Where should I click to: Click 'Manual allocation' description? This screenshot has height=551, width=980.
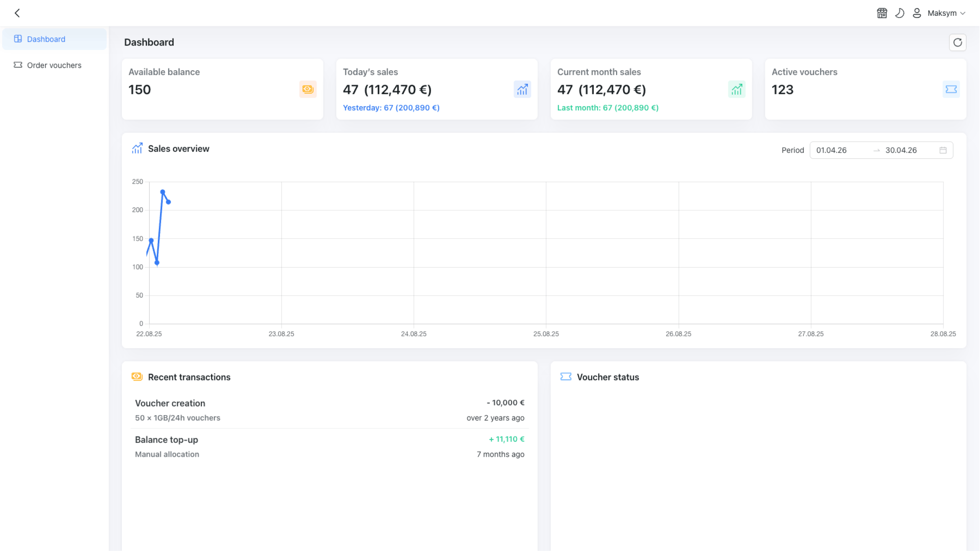pos(167,455)
